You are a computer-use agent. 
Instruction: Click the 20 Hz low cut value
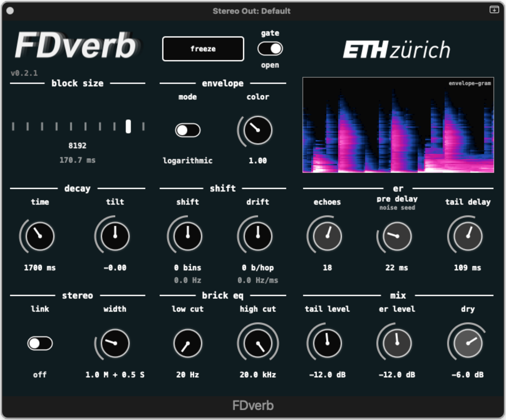coord(188,374)
